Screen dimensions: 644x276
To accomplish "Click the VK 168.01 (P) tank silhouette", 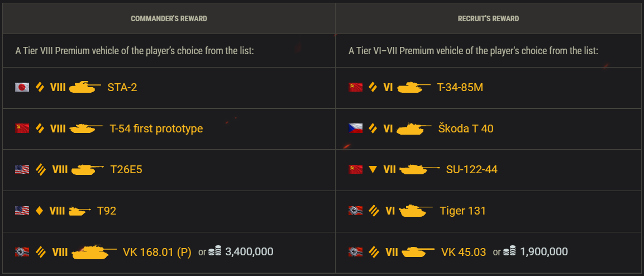I will (x=94, y=251).
